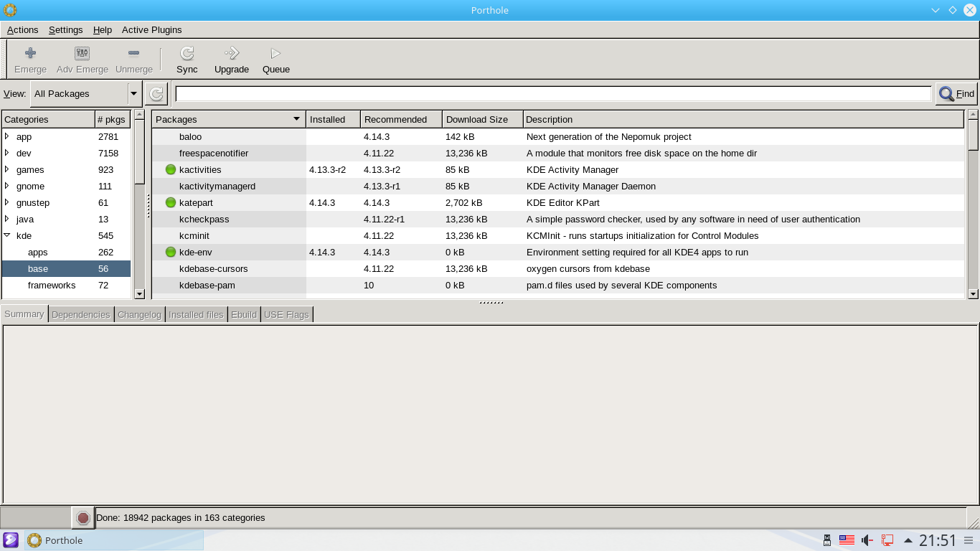The width and height of the screenshot is (980, 551).
Task: Expand the games category
Action: (x=7, y=169)
